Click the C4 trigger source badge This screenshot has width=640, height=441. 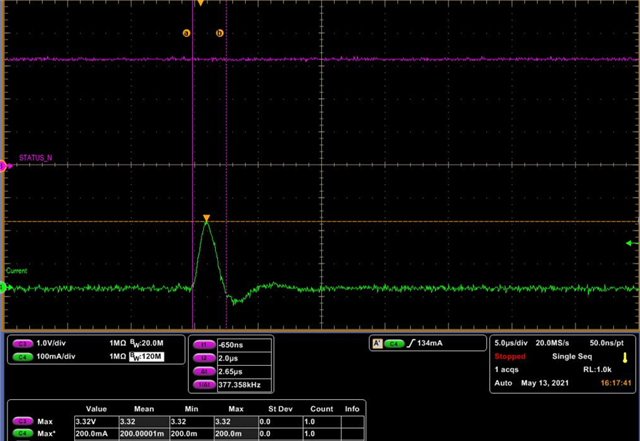pyautogui.click(x=394, y=344)
